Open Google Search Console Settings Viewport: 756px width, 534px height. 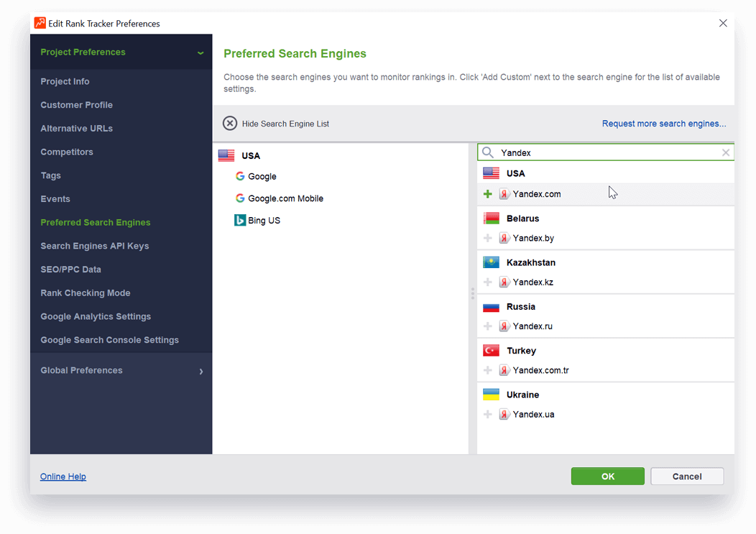(x=109, y=340)
